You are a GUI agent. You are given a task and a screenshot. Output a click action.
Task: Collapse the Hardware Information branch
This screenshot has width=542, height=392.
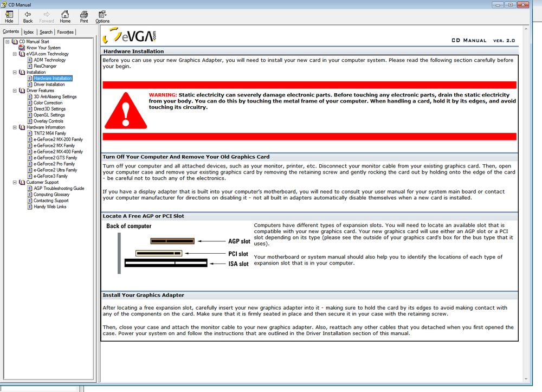(15, 127)
